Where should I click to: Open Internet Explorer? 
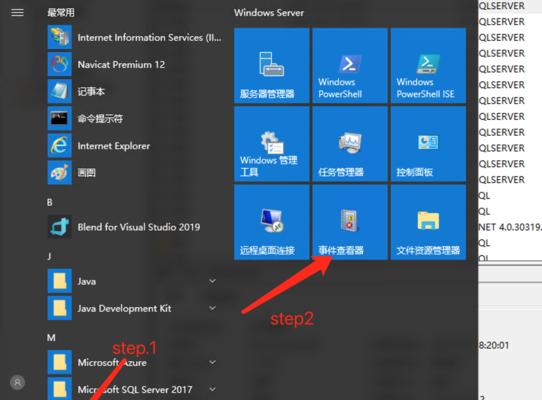tap(135, 146)
